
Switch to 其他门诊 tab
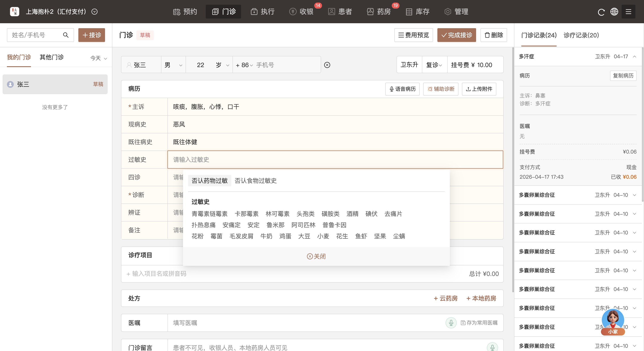tap(51, 57)
